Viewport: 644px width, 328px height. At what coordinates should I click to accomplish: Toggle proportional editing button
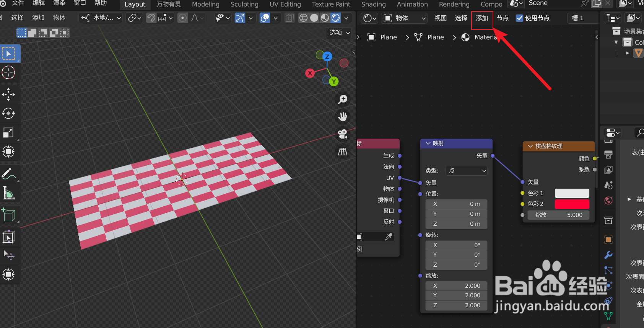(x=183, y=18)
